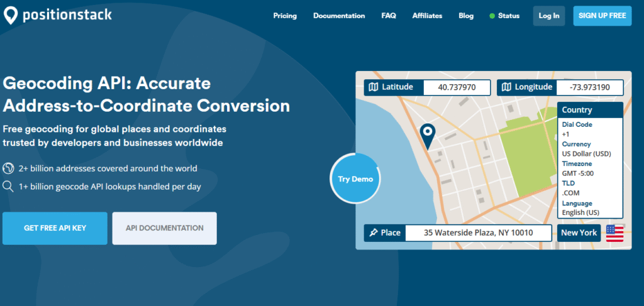Click the round Try Demo button

coord(355,179)
